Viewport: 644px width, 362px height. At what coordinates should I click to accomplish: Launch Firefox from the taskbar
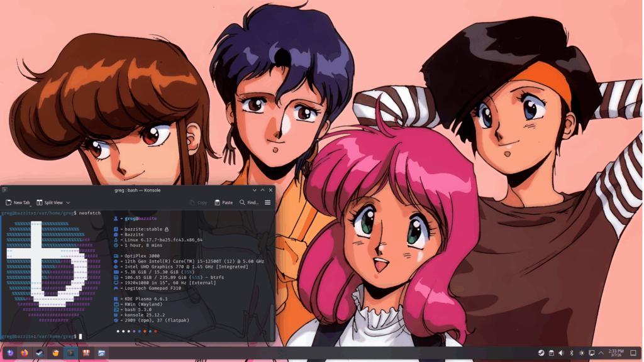tap(25, 353)
